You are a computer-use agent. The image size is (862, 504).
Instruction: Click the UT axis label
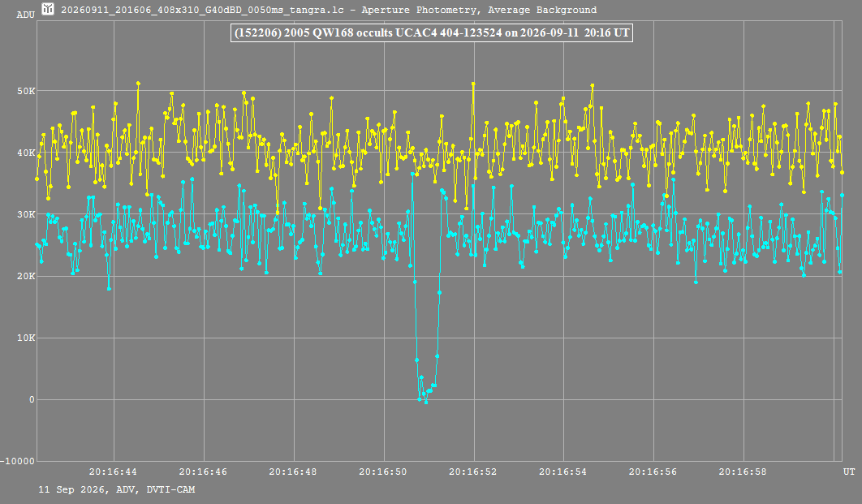click(849, 472)
